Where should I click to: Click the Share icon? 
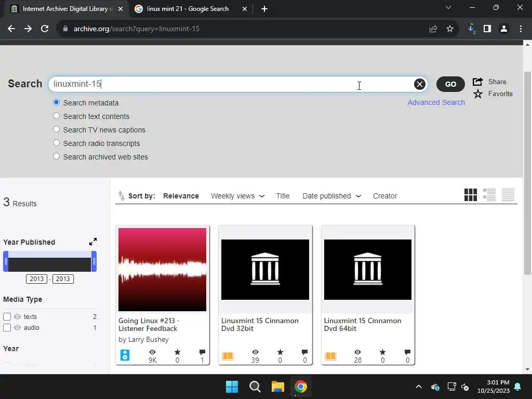coord(478,82)
